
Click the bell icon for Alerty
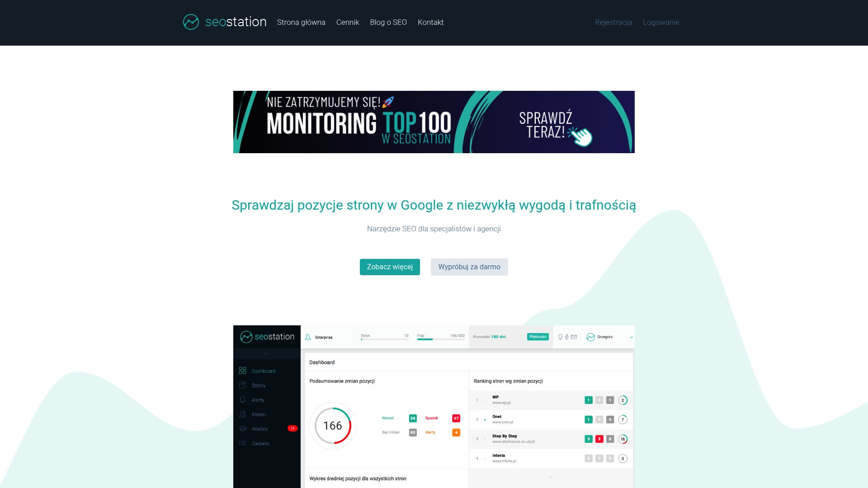coord(243,400)
